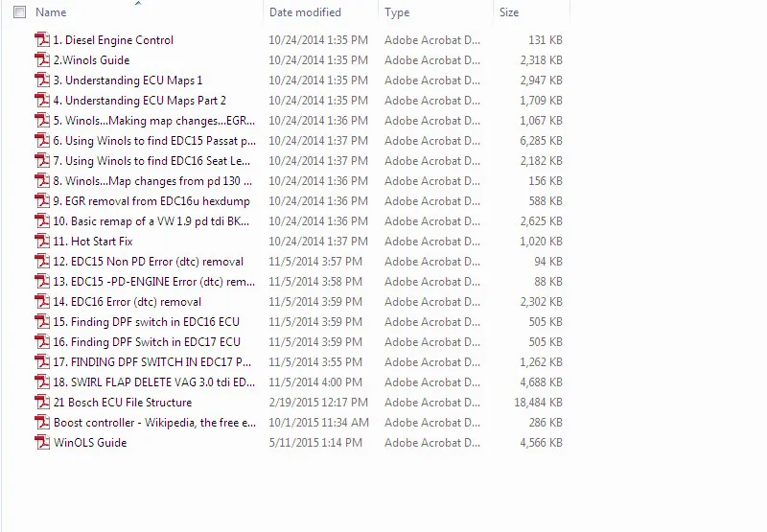Select file name '4. Understanding ECU Maps Part 2'
Image resolution: width=767 pixels, height=532 pixels.
pyautogui.click(x=140, y=101)
